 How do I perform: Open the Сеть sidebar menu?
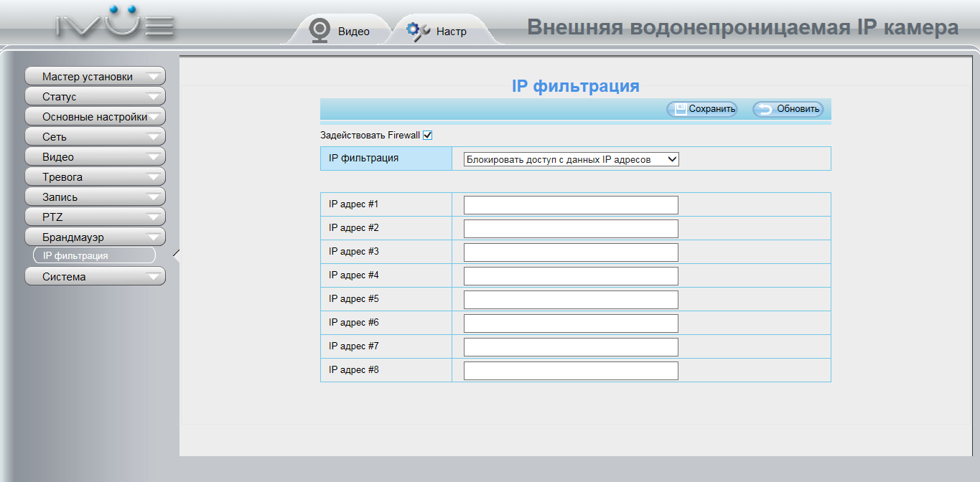coord(95,136)
